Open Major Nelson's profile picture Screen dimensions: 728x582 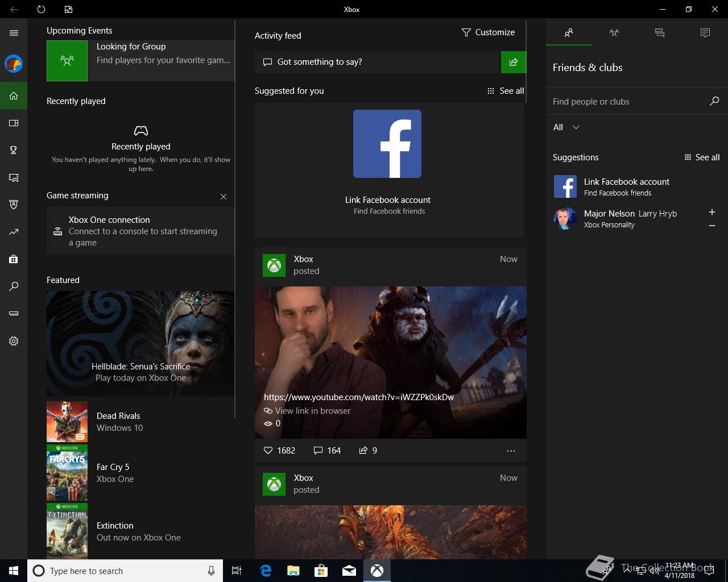tap(565, 218)
